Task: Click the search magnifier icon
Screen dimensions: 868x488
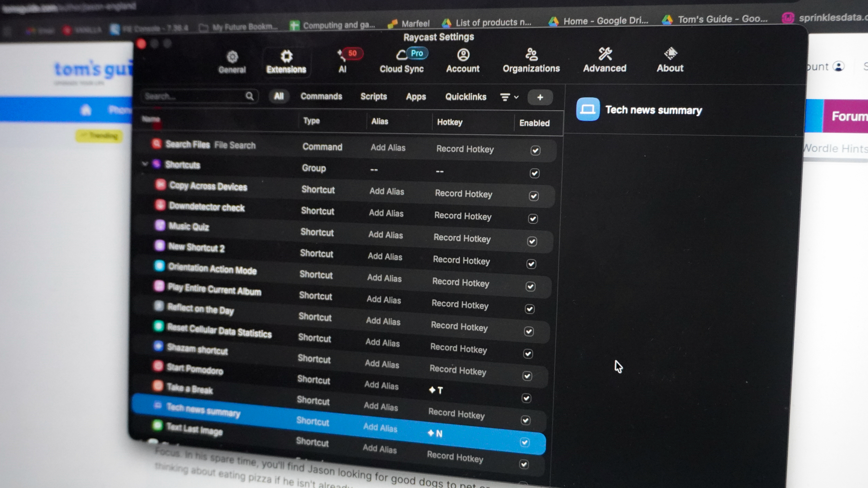Action: [249, 96]
